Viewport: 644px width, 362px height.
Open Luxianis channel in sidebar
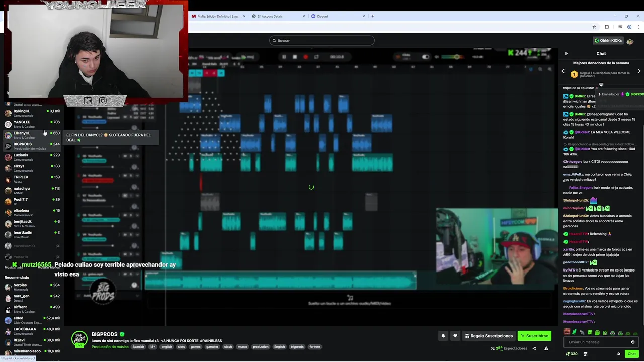coord(32,157)
